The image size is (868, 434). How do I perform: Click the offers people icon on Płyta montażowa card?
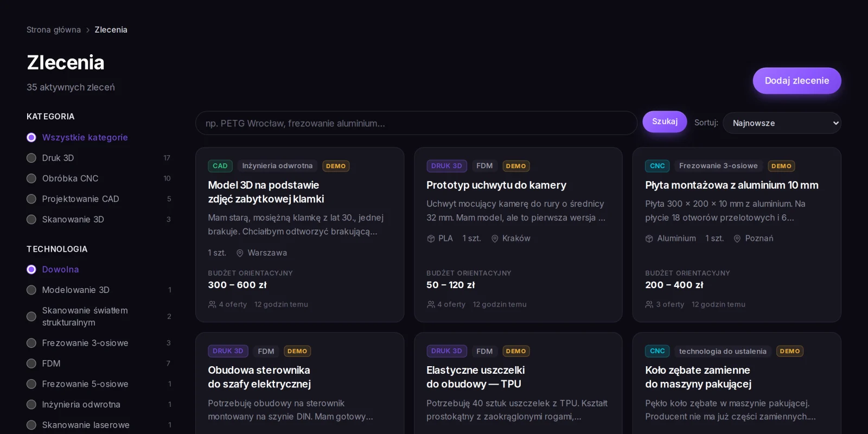(649, 304)
